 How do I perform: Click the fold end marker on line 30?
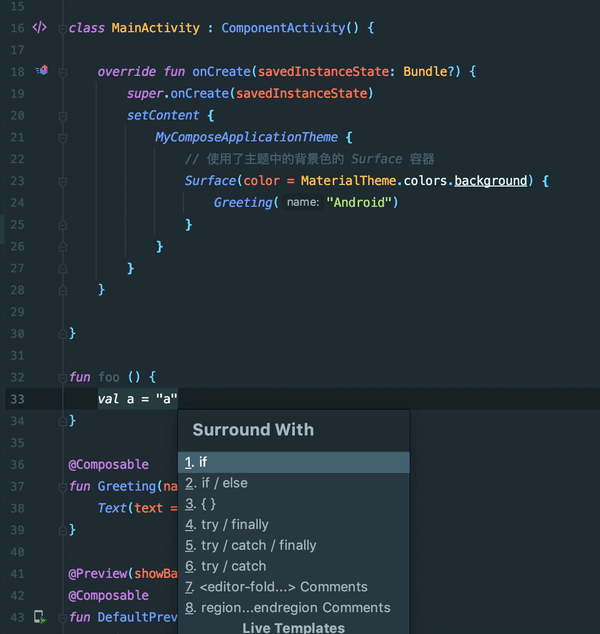coord(63,334)
